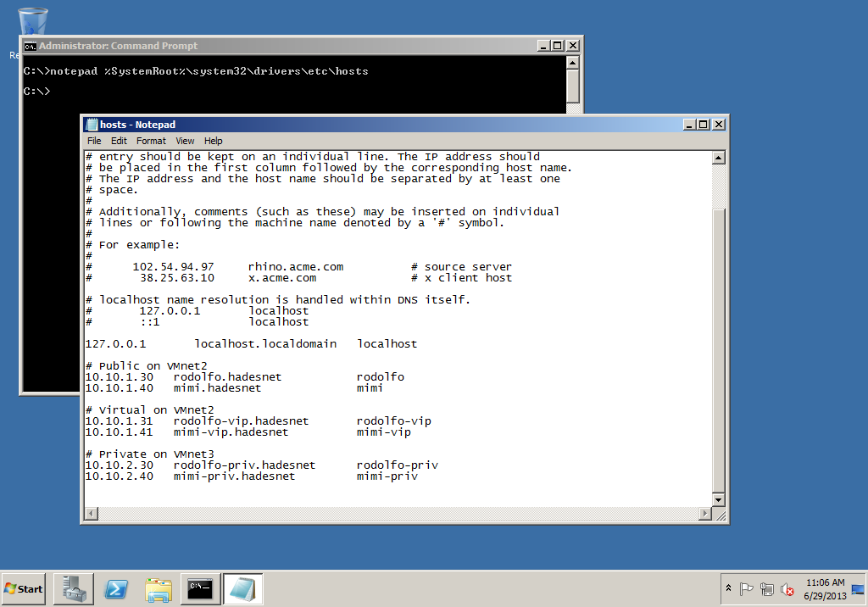This screenshot has width=868, height=607.
Task: Open the View menu in Notepad
Action: 185,141
